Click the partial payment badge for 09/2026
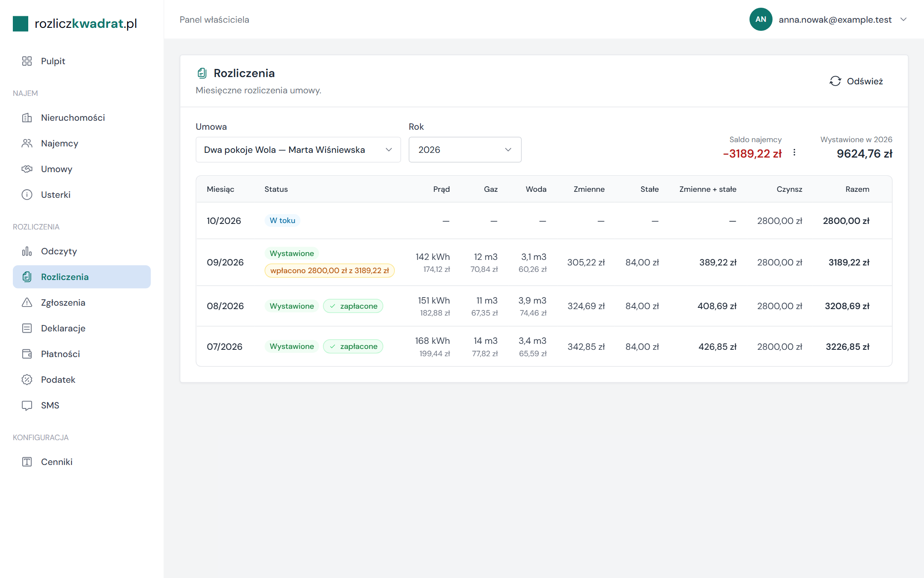The width and height of the screenshot is (924, 578). [329, 271]
